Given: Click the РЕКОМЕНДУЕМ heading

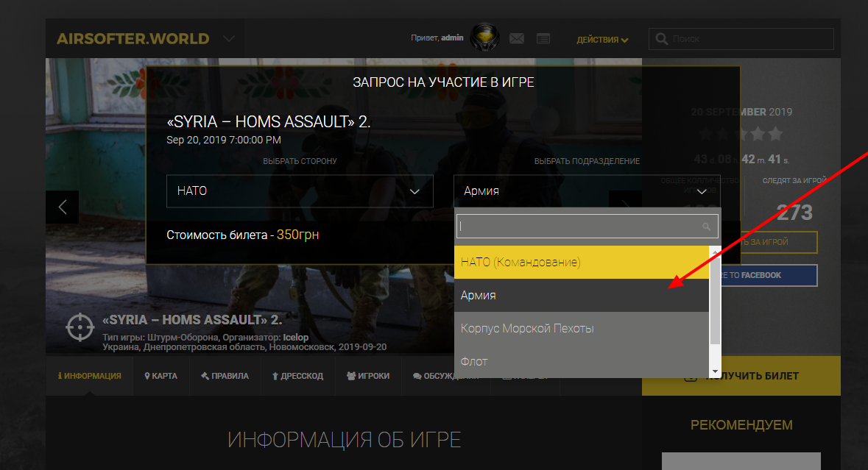Looking at the screenshot, I should (x=742, y=424).
